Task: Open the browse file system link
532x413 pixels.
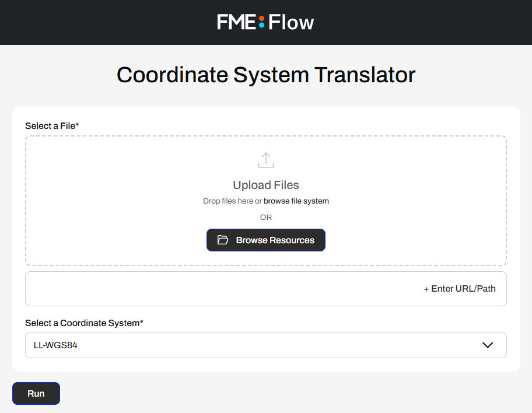Action: [x=296, y=201]
